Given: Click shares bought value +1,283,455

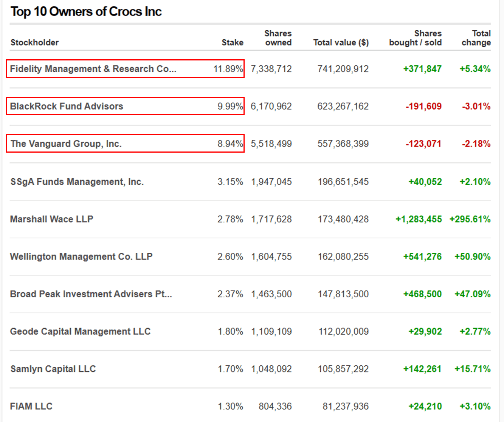Looking at the screenshot, I should [x=419, y=219].
